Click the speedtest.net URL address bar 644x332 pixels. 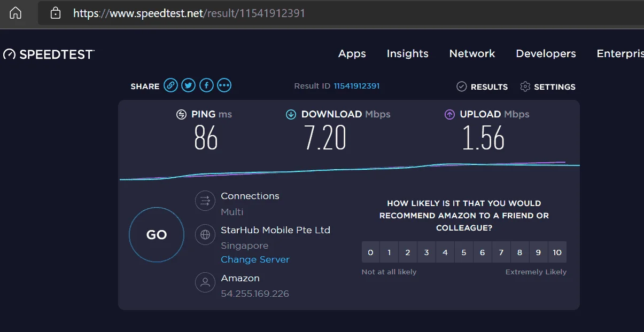tap(340, 13)
